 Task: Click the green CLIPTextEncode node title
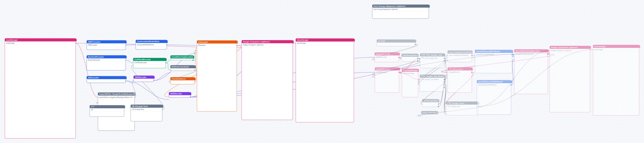point(150,59)
